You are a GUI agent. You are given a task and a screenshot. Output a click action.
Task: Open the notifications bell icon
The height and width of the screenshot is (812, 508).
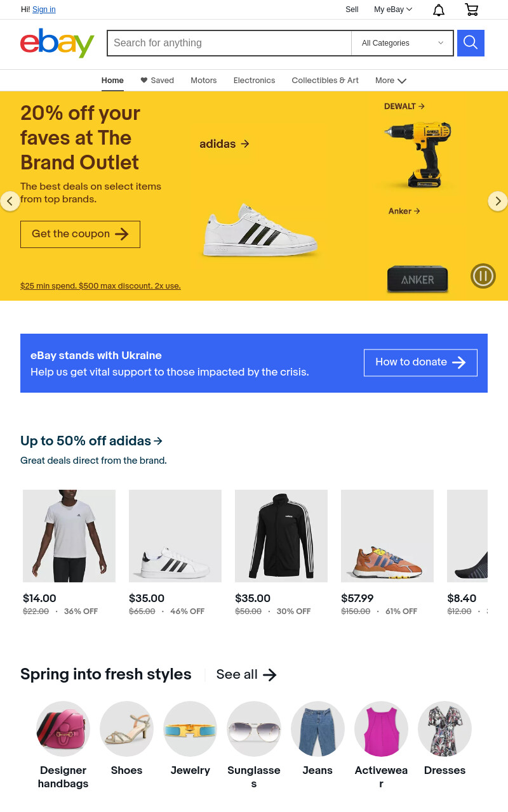[439, 10]
